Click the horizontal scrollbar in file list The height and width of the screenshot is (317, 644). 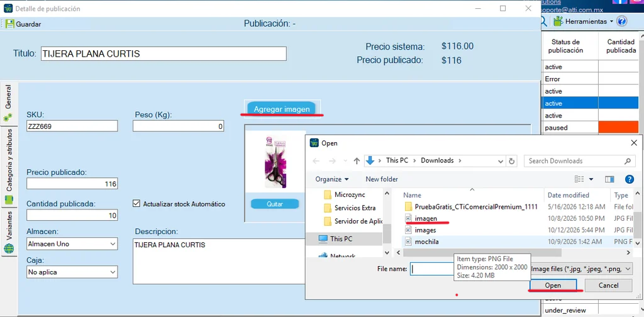click(482, 253)
